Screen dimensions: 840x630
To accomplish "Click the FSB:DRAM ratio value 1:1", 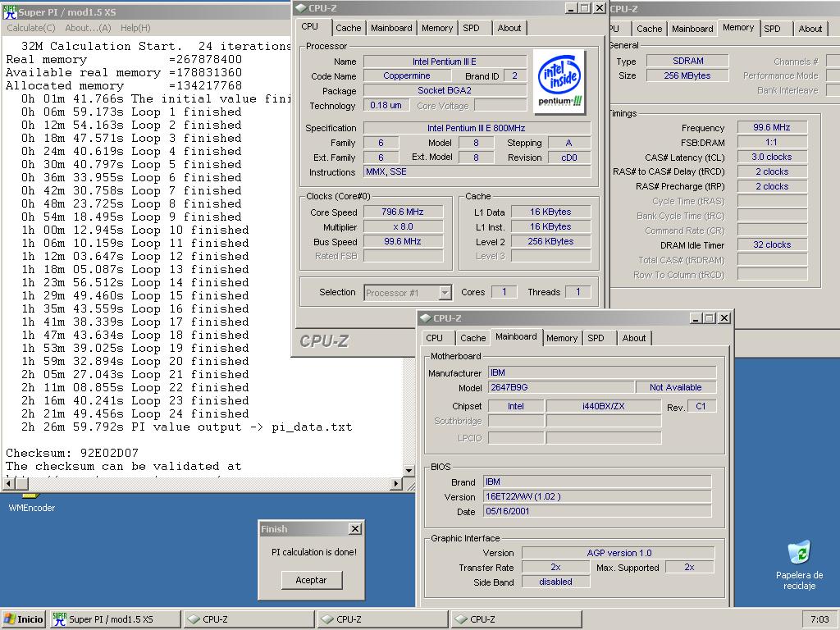I will click(x=772, y=142).
